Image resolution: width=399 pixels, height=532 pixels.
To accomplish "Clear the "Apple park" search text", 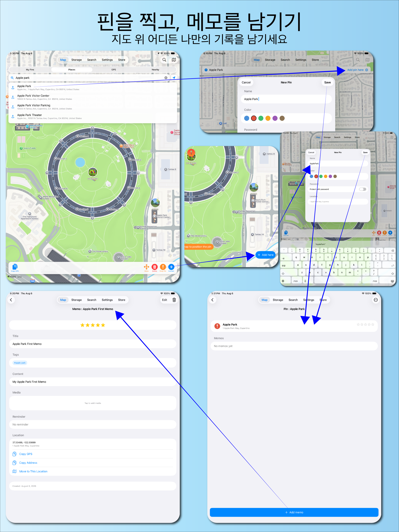I will point(166,78).
